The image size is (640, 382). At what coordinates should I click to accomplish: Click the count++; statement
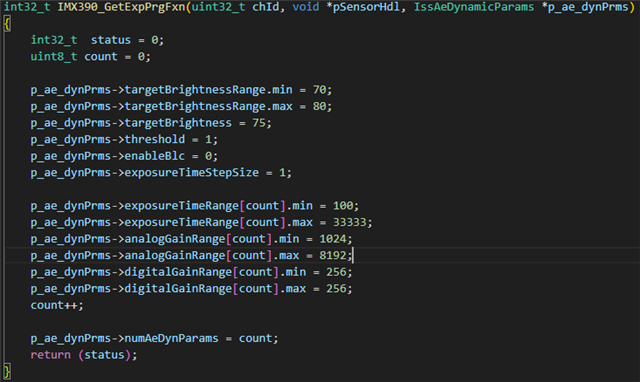(57, 305)
